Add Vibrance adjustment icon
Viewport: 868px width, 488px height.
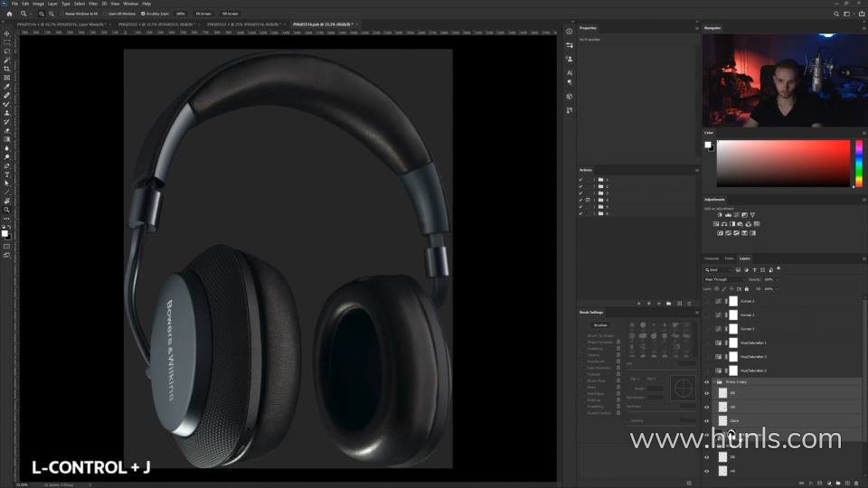coord(752,215)
